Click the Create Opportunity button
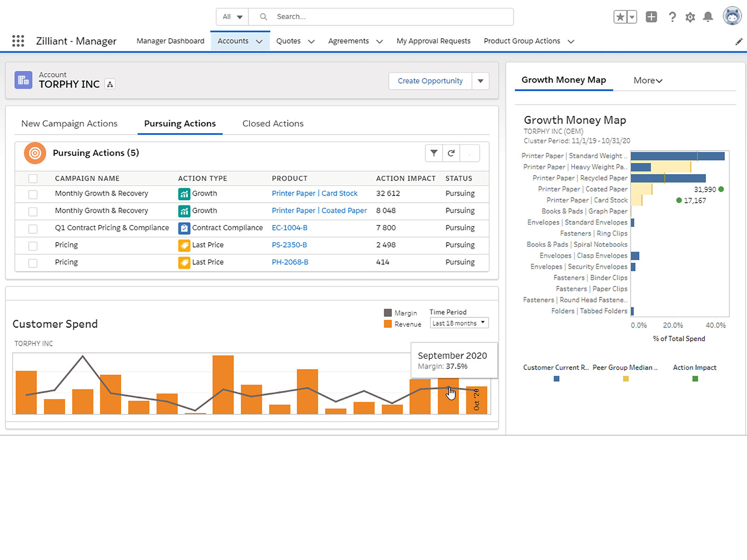Screen dimensions: 747x560 point(430,81)
